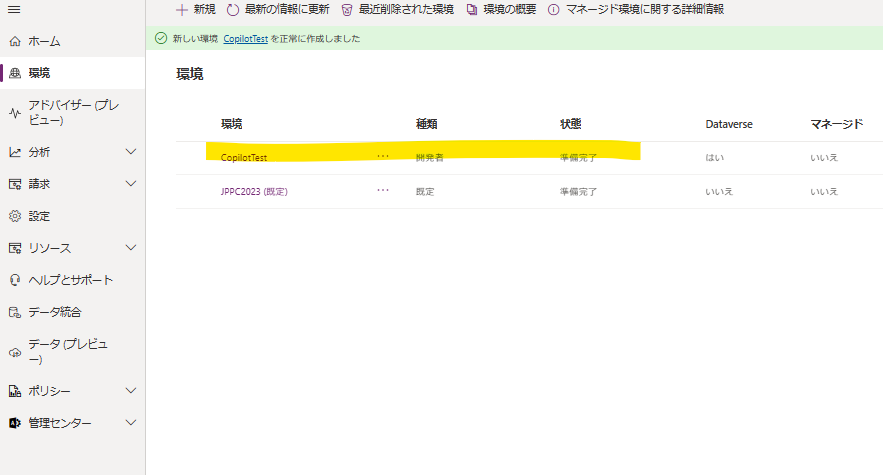883x475 pixels.
Task: Sort by the 環境 column header
Action: 231,124
